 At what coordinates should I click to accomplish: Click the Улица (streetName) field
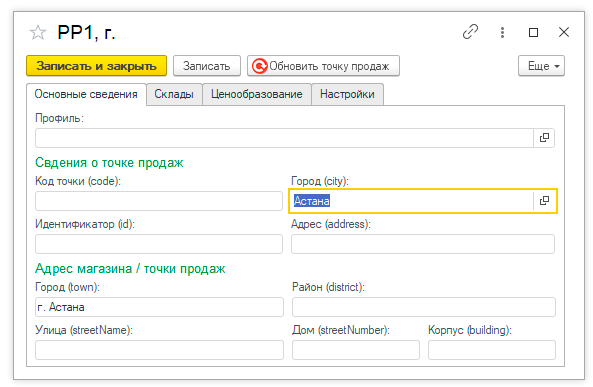(x=159, y=350)
